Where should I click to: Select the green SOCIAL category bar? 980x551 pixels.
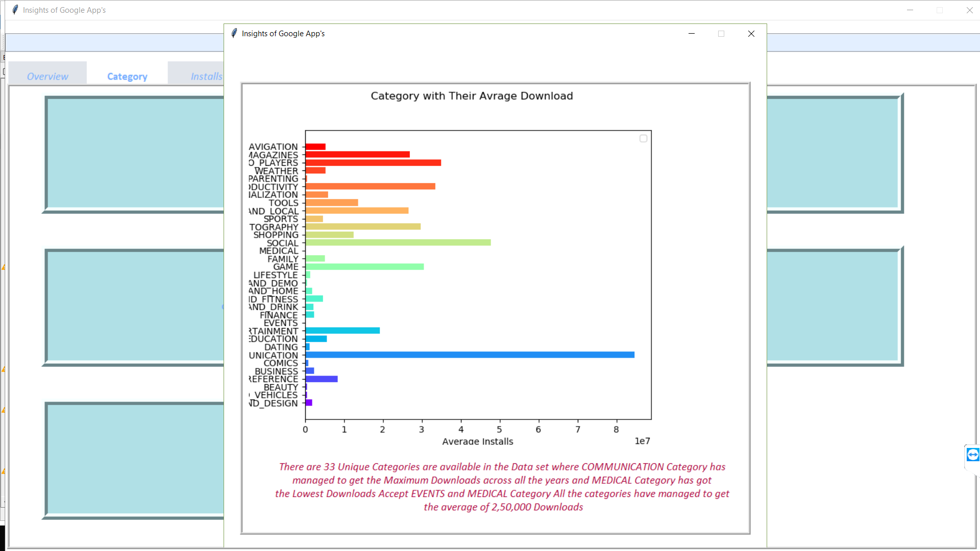click(398, 242)
